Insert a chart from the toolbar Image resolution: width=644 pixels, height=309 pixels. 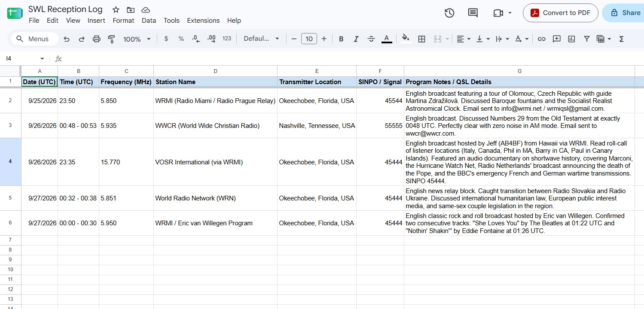click(571, 39)
